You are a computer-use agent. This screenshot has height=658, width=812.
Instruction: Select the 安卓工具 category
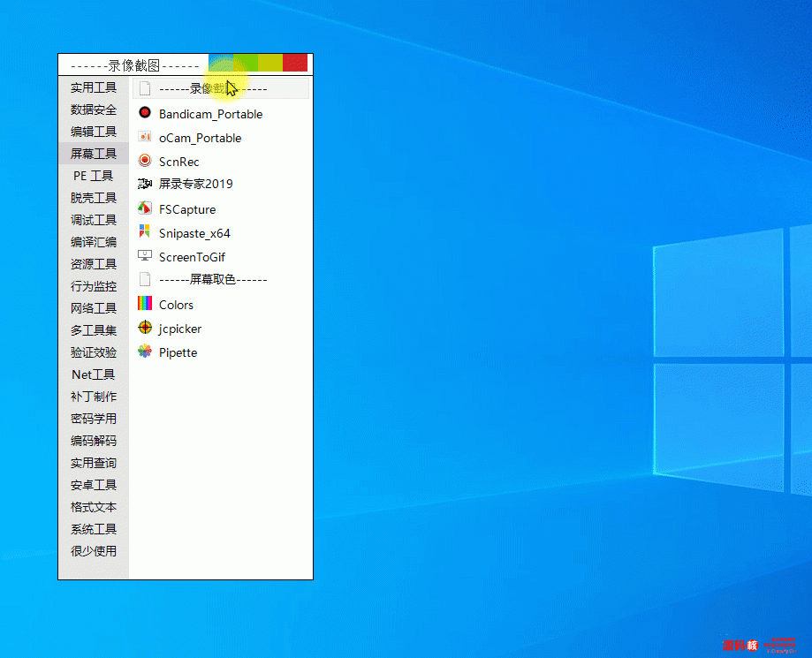[x=94, y=485]
